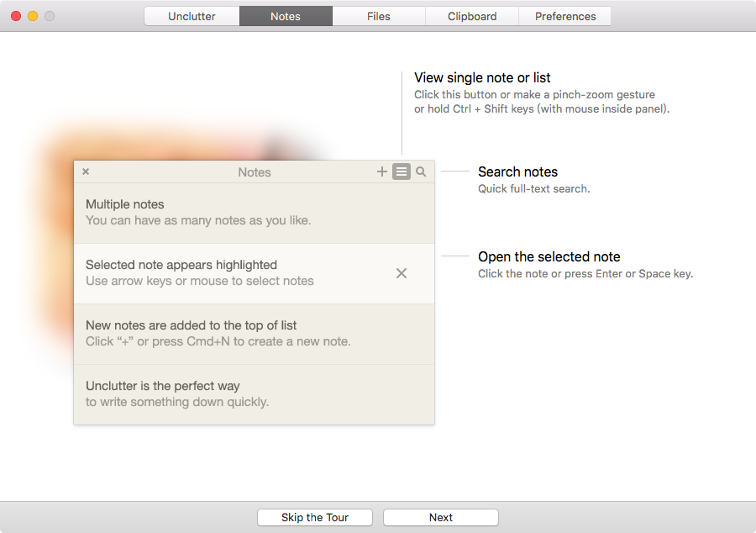Screen dimensions: 756x533
Task: Delete the highlighted selected note
Action: click(x=402, y=273)
